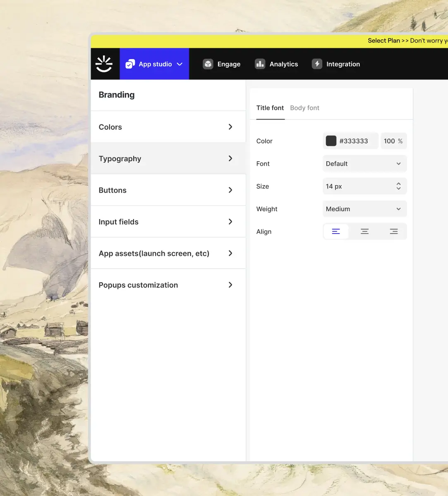The width and height of the screenshot is (448, 496).
Task: Switch to the Body font tab
Action: (305, 108)
